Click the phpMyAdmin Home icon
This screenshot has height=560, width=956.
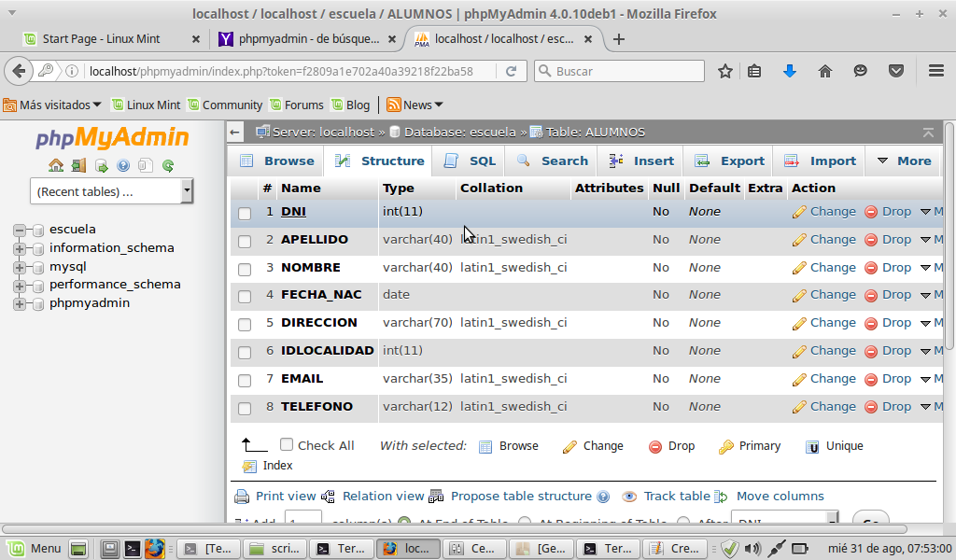pos(56,166)
